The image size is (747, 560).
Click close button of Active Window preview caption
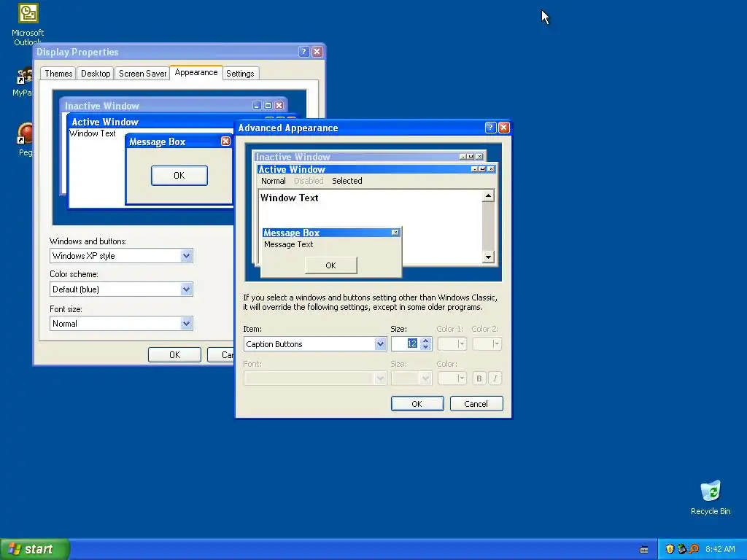(x=491, y=169)
